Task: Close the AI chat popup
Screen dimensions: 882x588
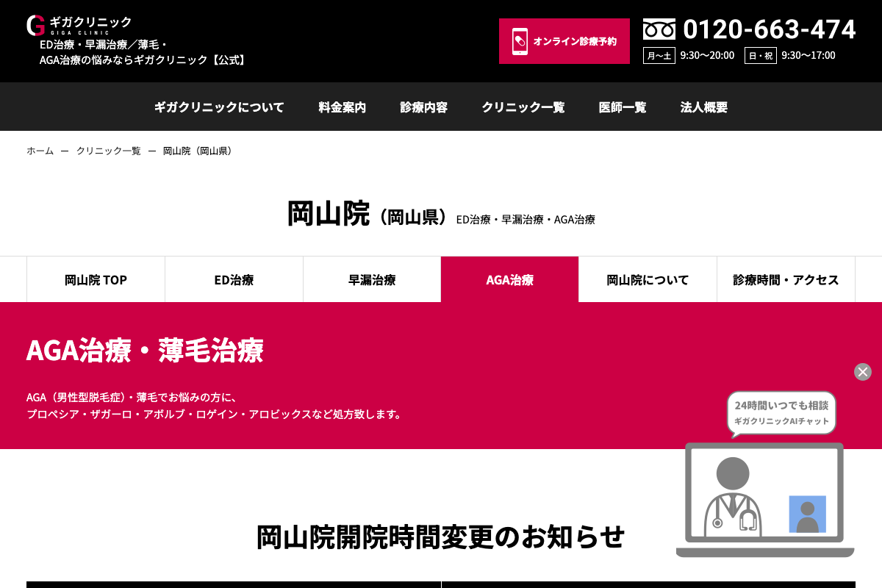Action: pos(863,372)
